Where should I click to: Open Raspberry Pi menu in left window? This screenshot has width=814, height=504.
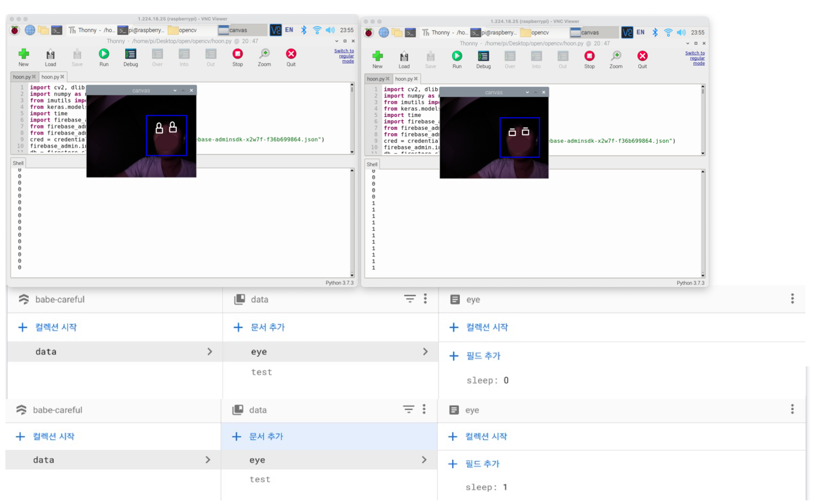pyautogui.click(x=15, y=30)
